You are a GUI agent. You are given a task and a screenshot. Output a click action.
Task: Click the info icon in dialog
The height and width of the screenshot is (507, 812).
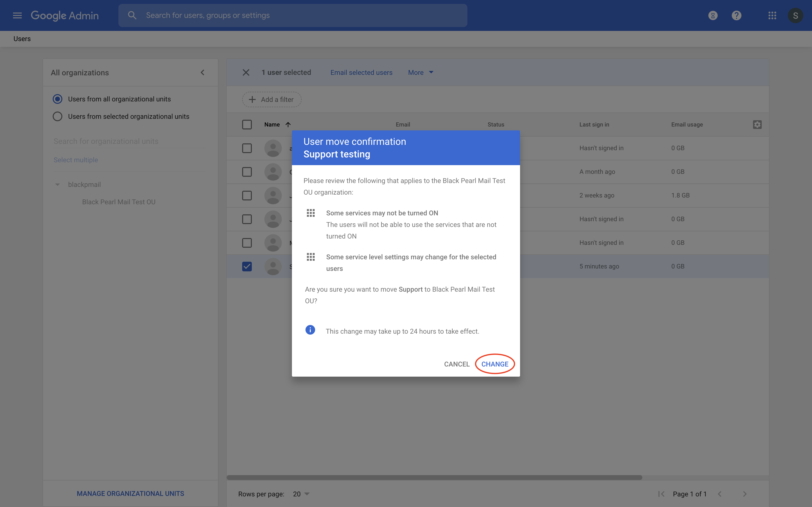pos(310,330)
